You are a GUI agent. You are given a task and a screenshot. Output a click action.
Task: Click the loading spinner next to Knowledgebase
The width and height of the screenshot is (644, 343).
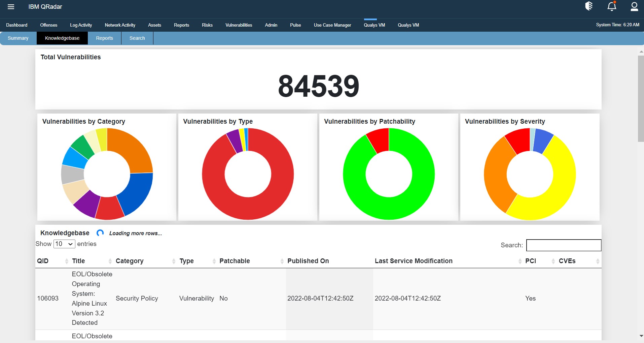[x=100, y=233]
